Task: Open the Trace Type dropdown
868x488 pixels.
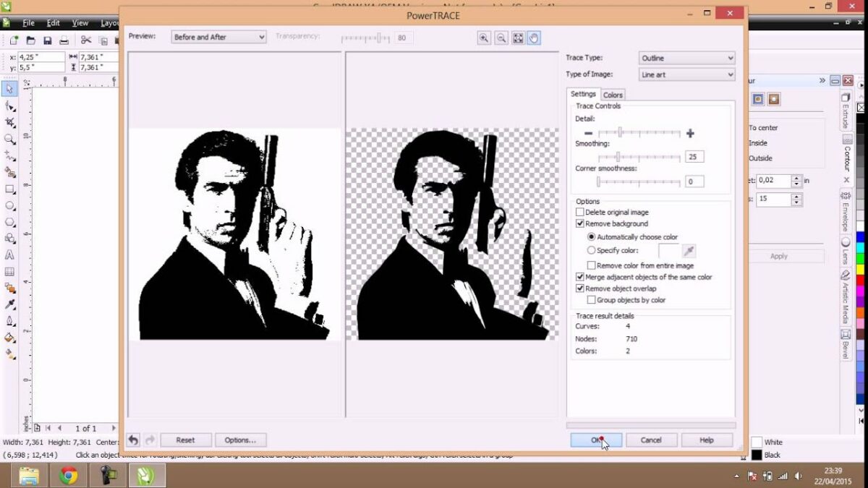Action: 686,58
